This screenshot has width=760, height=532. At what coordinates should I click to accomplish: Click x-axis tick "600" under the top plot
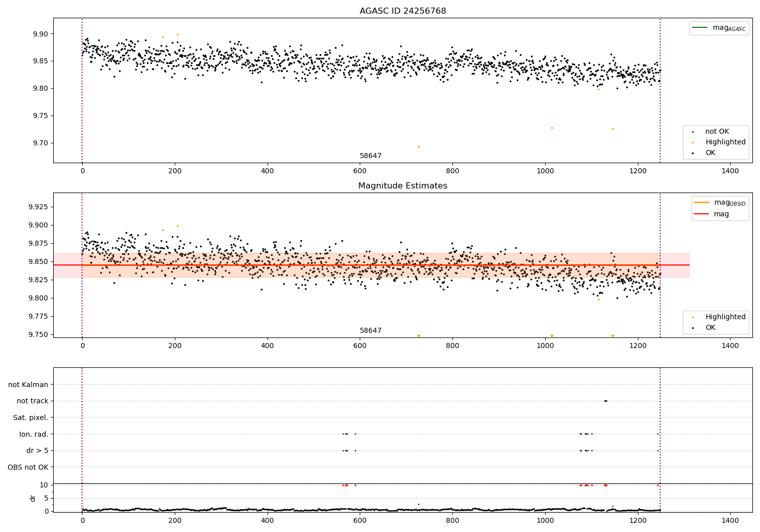(x=360, y=171)
